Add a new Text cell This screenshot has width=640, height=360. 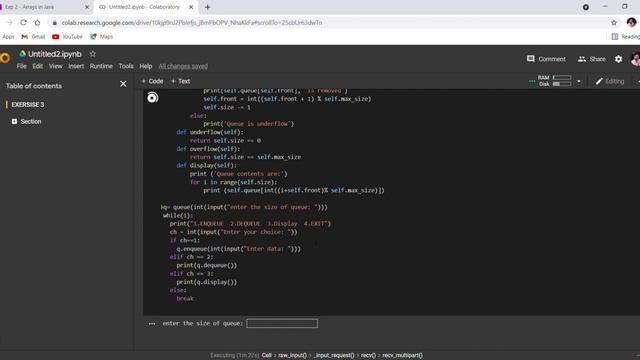[x=180, y=81]
